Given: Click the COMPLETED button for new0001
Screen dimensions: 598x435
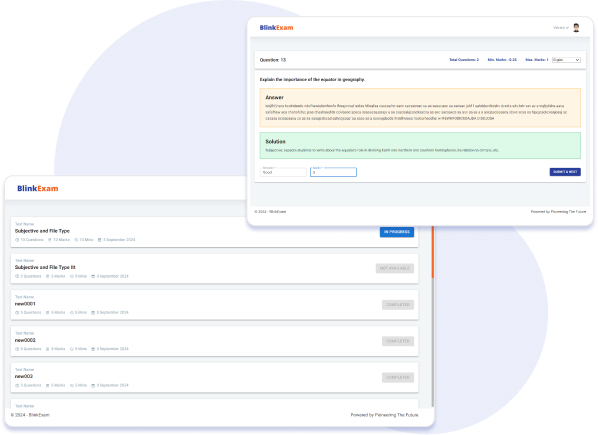Looking at the screenshot, I should pos(398,305).
